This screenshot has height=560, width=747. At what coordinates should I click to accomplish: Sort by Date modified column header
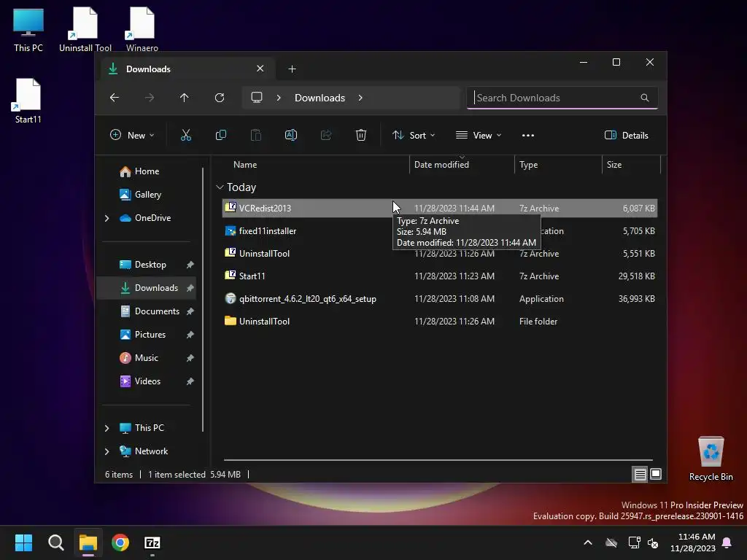pyautogui.click(x=462, y=165)
